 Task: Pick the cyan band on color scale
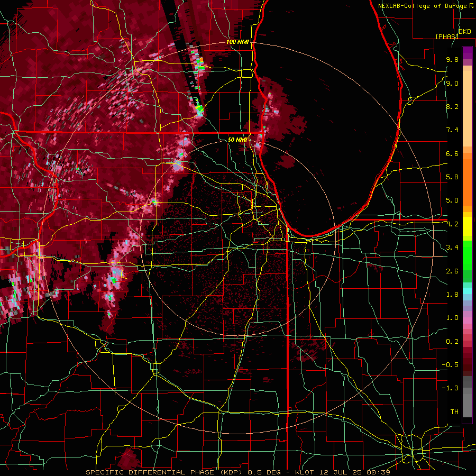(x=467, y=291)
